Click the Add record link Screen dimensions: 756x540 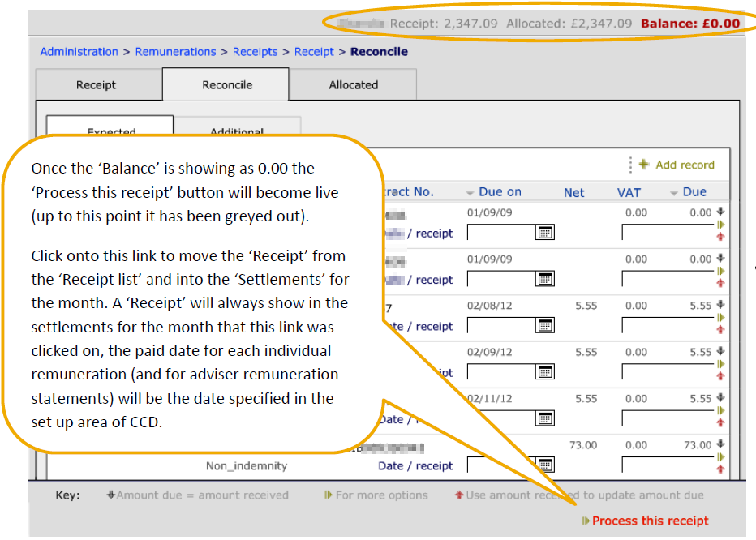tap(685, 165)
